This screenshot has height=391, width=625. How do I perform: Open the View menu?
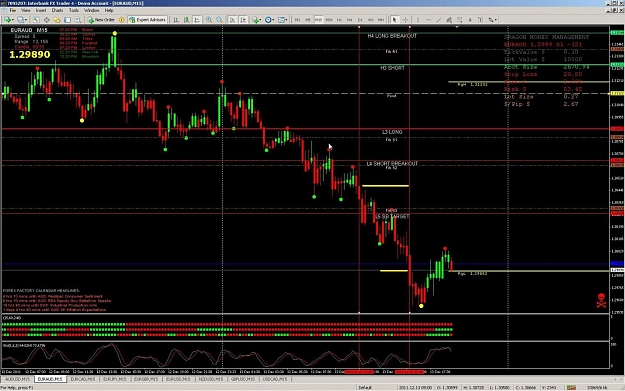(x=26, y=10)
